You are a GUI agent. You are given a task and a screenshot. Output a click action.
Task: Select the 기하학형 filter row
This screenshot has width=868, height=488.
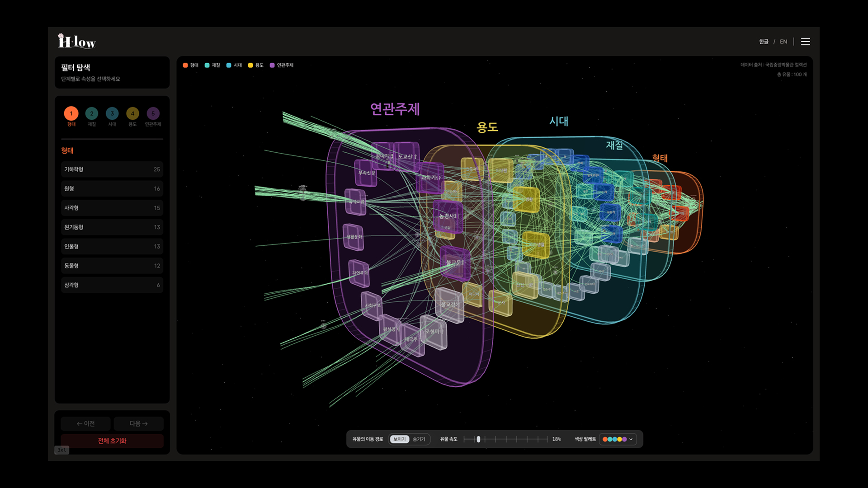coord(112,169)
